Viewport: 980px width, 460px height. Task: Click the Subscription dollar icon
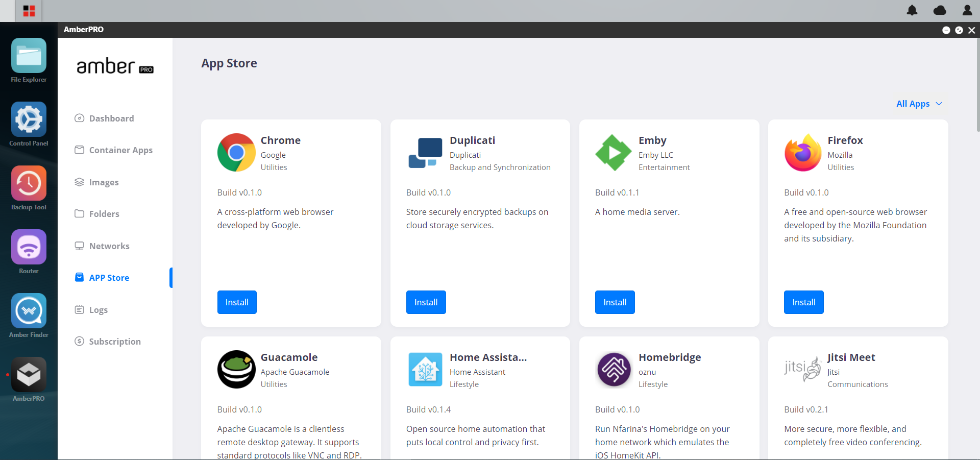point(79,341)
